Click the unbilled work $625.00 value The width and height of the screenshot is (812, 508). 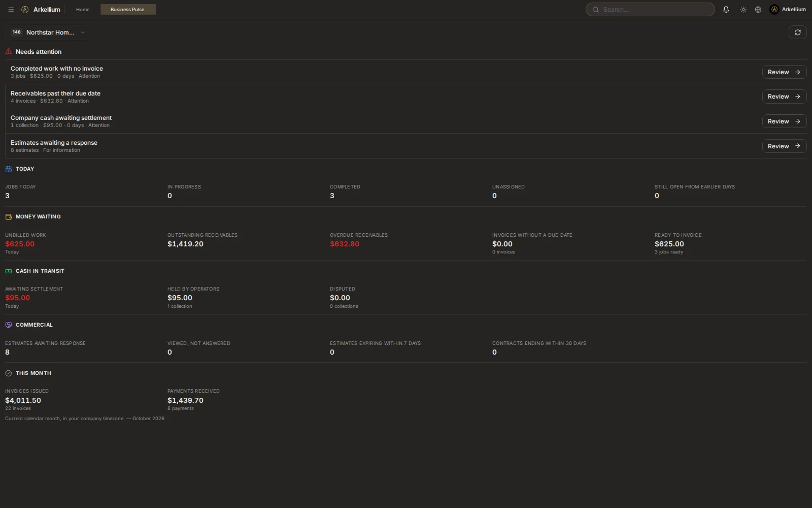click(x=20, y=244)
